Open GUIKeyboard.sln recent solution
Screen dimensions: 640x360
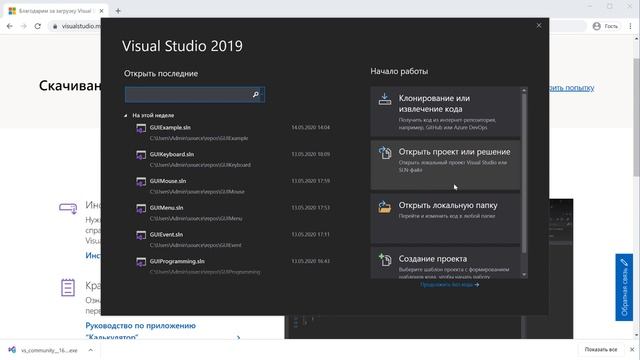[x=233, y=159]
